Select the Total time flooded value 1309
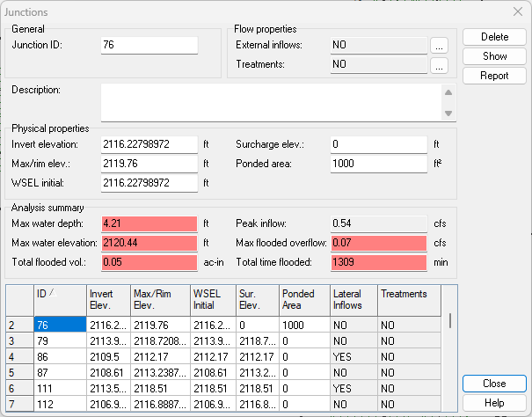 379,262
